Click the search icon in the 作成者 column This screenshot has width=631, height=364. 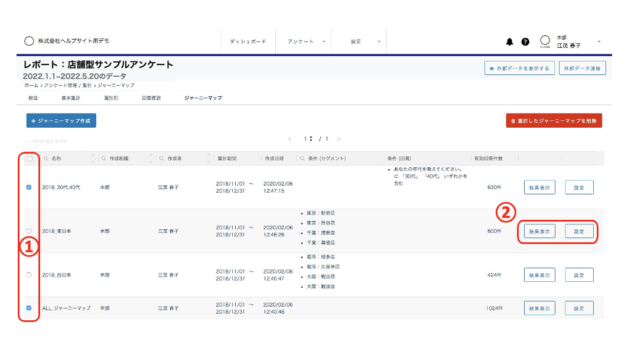click(x=162, y=158)
